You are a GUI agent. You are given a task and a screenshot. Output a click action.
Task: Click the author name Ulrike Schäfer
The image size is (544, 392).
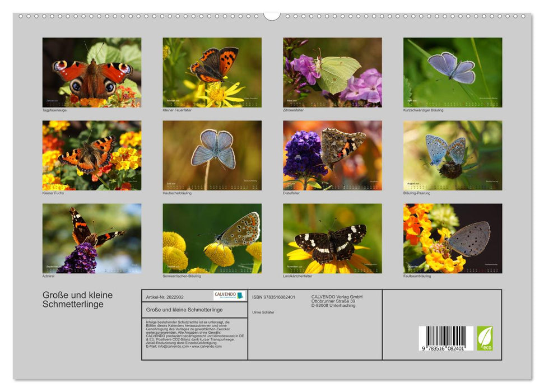click(x=263, y=312)
